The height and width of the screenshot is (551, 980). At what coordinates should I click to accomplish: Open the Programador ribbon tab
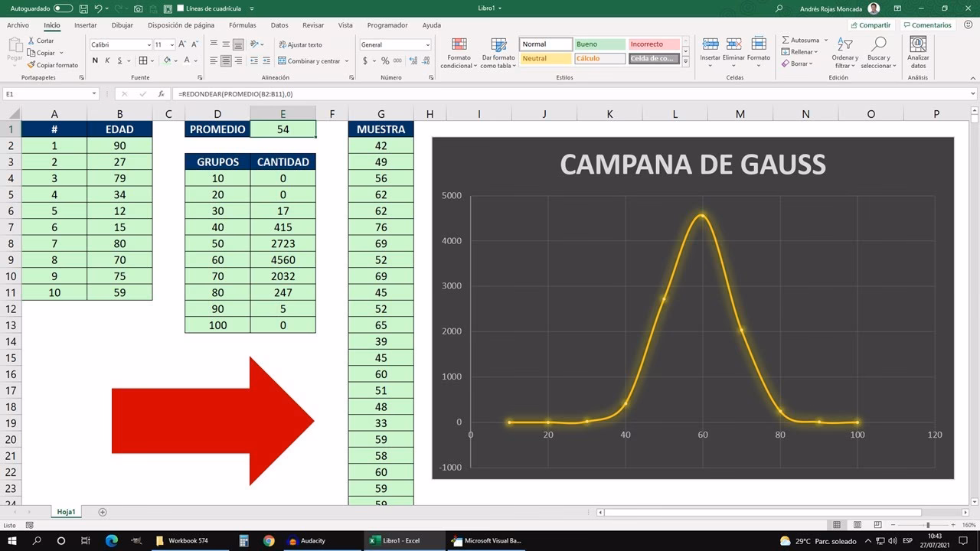387,24
